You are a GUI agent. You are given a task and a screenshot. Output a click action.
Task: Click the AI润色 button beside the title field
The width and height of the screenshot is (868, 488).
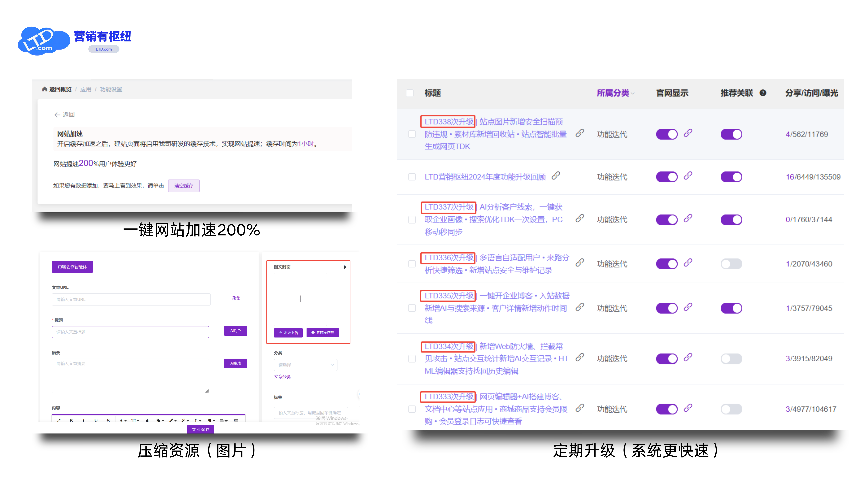pos(236,331)
